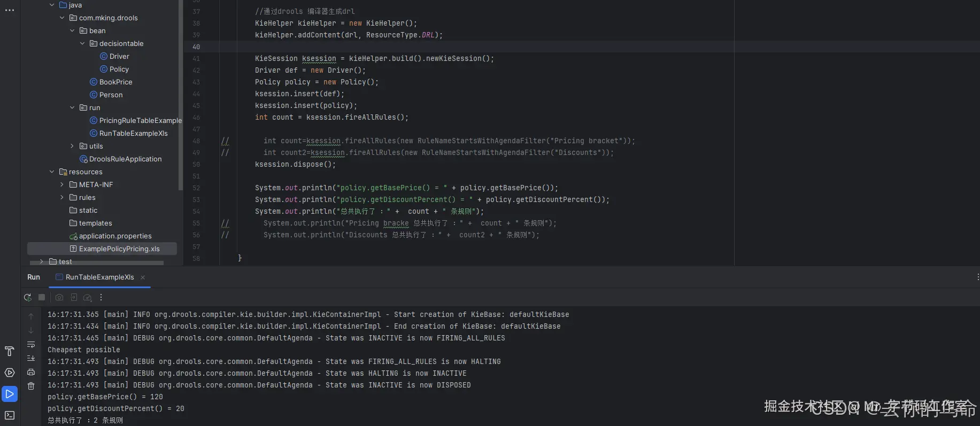Open the sidebar more tool windows menu
Image resolution: width=980 pixels, height=426 pixels.
pyautogui.click(x=10, y=10)
